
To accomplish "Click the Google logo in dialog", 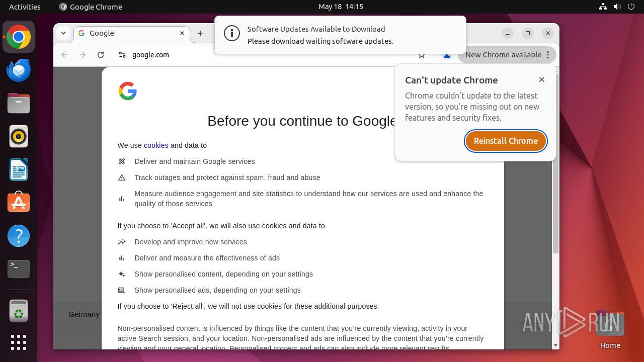I will click(128, 91).
